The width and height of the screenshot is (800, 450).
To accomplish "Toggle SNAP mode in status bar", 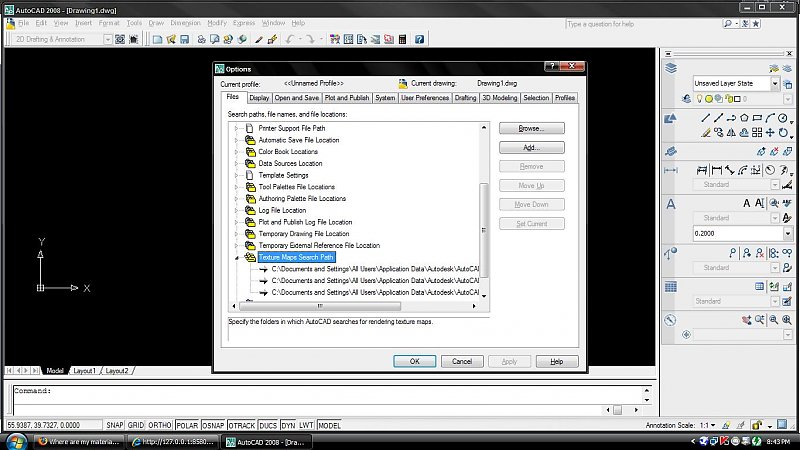I will point(115,425).
